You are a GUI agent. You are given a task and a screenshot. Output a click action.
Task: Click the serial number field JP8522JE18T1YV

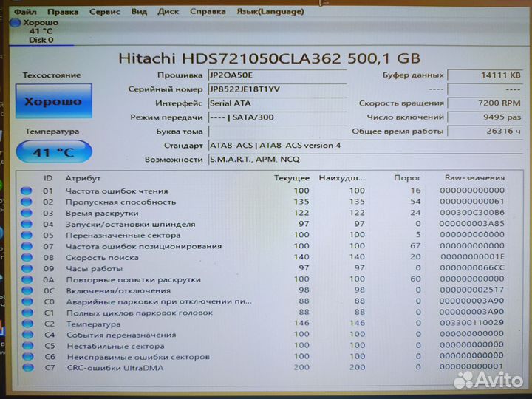277,89
